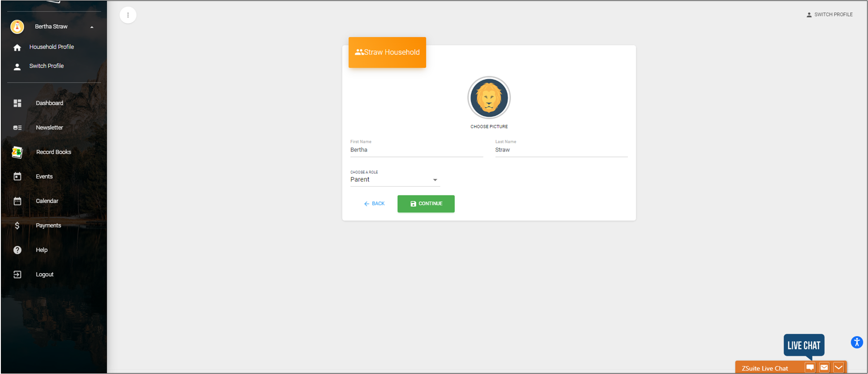Viewport: 868px width, 374px height.
Task: Click the household group icon in the Straw Household badge
Action: click(359, 52)
